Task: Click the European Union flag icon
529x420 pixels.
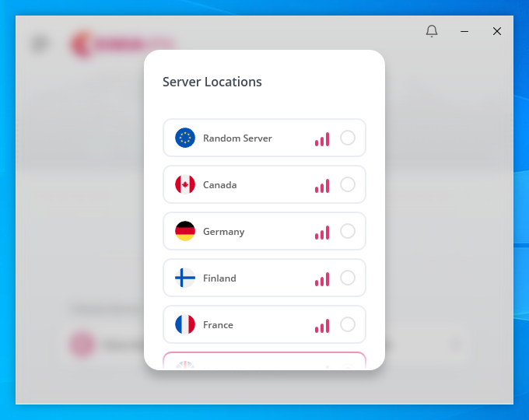Action: [x=185, y=138]
